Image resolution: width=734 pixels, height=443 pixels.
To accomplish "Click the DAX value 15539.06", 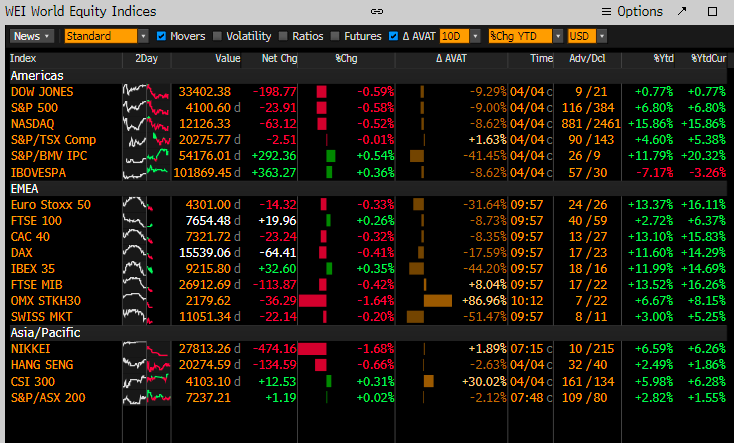I will (205, 252).
